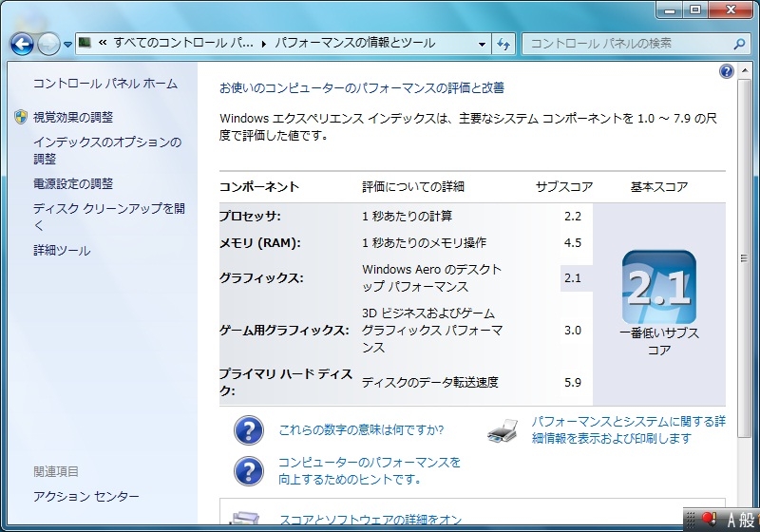Open コンピューターのパフォーマンスを向上するためのヒントです link
Image resolution: width=760 pixels, height=532 pixels.
pyautogui.click(x=370, y=470)
